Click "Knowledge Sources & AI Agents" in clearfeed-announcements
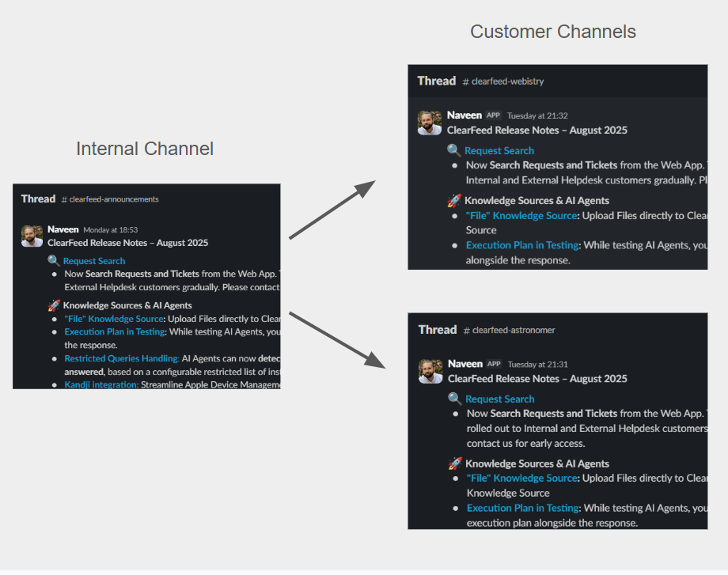The width and height of the screenshot is (728, 575). tap(127, 305)
